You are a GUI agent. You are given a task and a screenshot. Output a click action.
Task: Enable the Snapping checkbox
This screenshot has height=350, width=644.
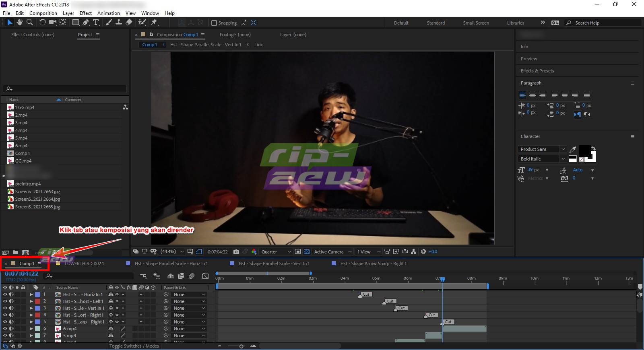(214, 23)
